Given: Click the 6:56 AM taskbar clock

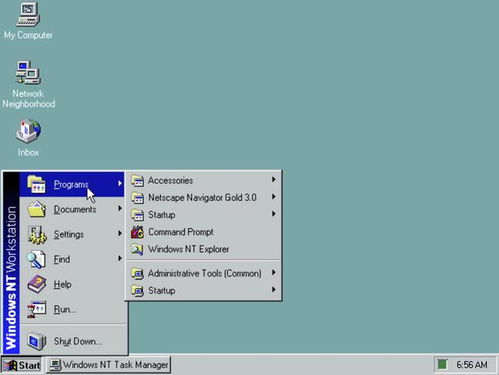Looking at the screenshot, I should point(472,365).
